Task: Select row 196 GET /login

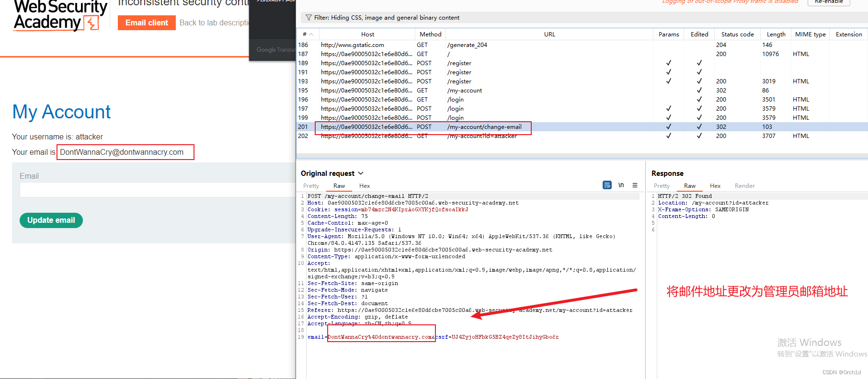Action: tap(582, 100)
